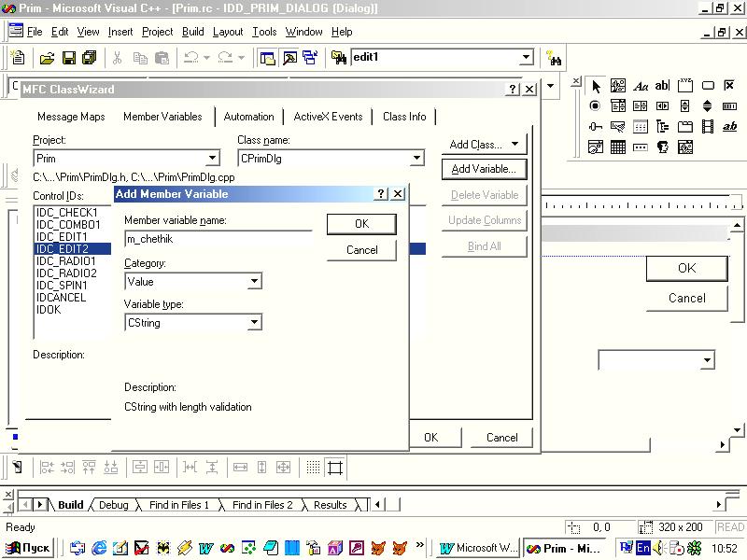Screen dimensions: 747x560
Task: Switch to Debug output tab
Action: tap(113, 505)
